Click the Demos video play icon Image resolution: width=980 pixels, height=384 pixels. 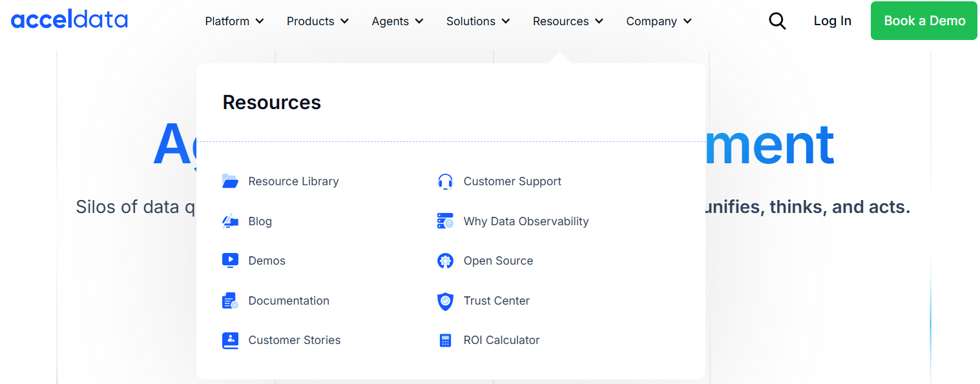tap(231, 260)
